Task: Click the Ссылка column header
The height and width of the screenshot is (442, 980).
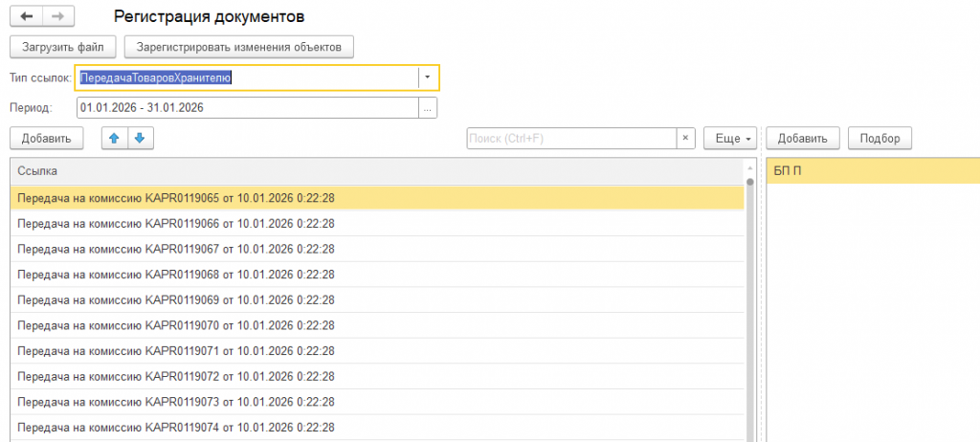Action: click(377, 170)
